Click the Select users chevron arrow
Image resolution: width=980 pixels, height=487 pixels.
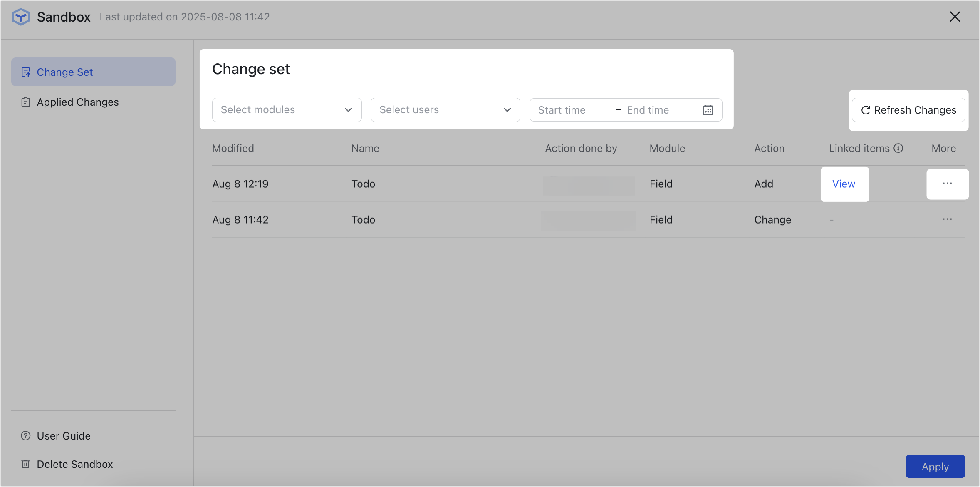click(507, 110)
